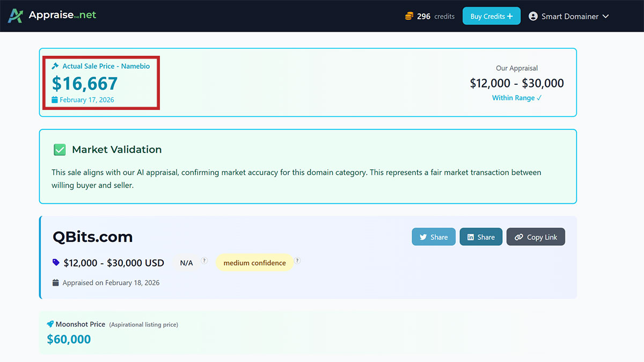Screen dimensions: 644x362
Task: Click the $16,667 sale price
Action: (x=85, y=83)
